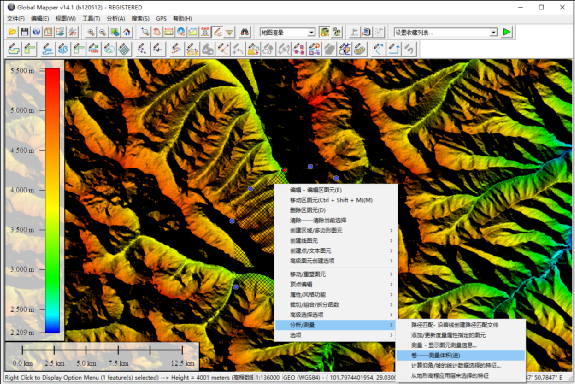Choose 清除——清除当前选择 in context menu

[336, 220]
